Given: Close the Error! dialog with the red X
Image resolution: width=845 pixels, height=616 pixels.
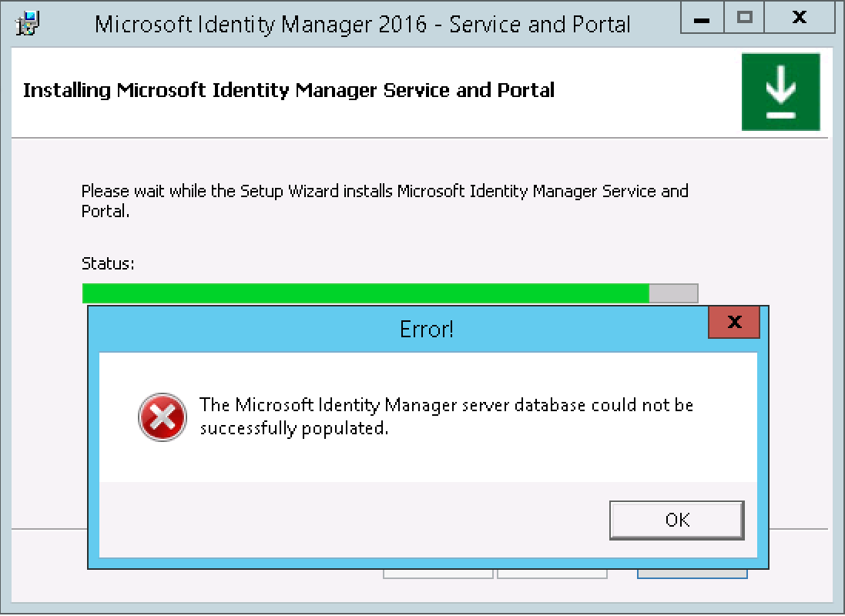Looking at the screenshot, I should [x=734, y=322].
